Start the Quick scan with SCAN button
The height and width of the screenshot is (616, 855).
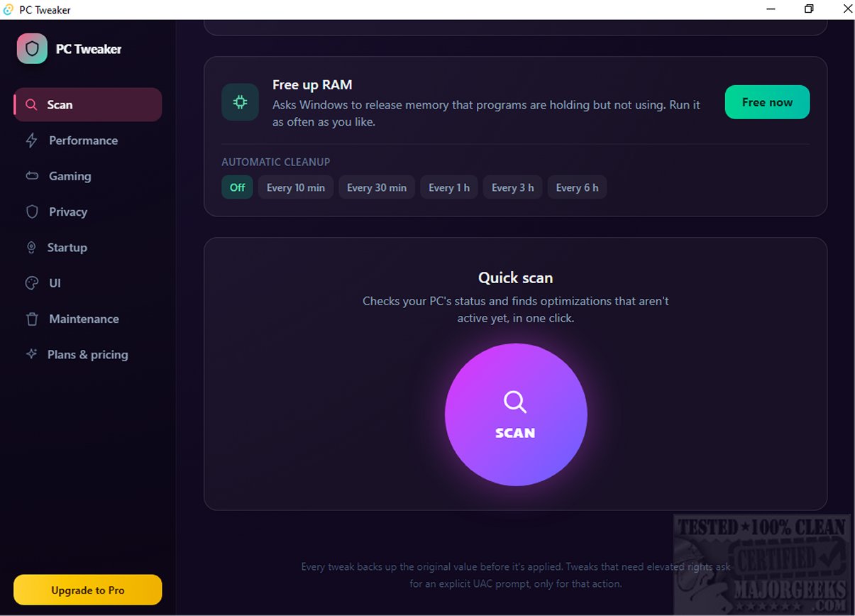coord(516,414)
